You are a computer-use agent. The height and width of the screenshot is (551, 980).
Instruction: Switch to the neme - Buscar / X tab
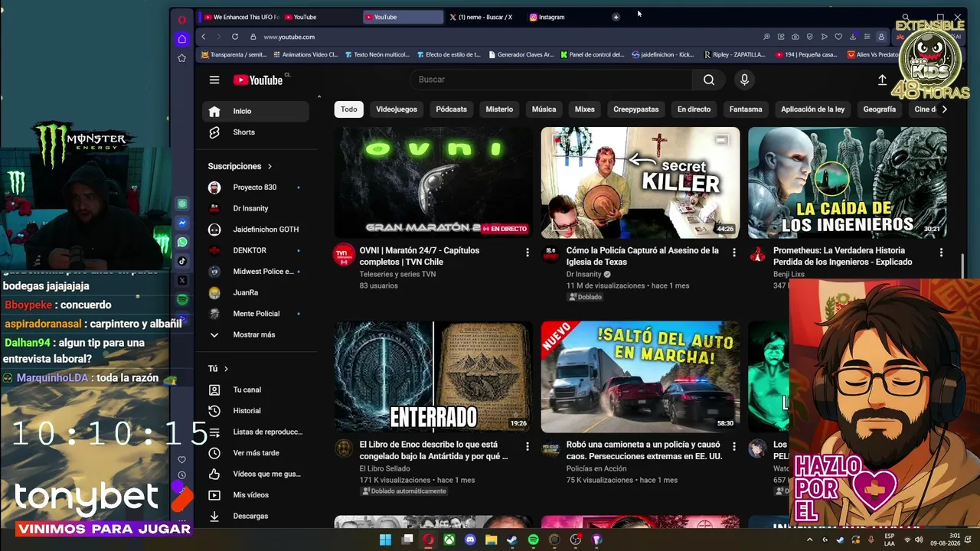tap(482, 17)
